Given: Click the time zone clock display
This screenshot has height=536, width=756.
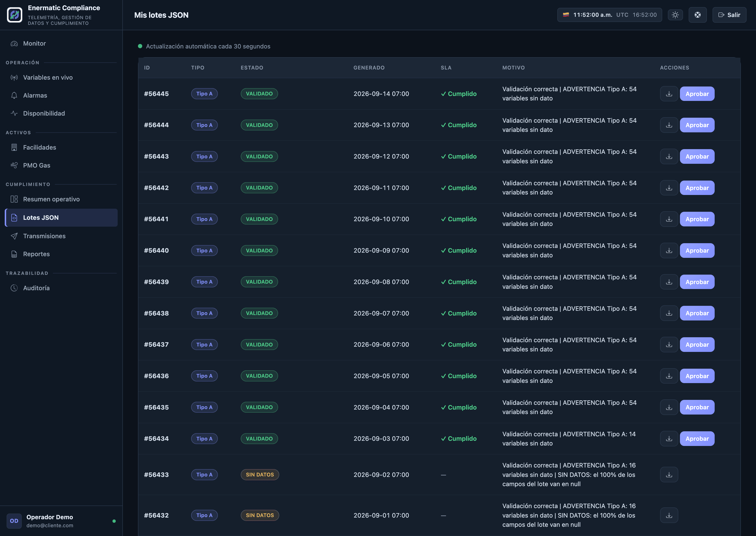Looking at the screenshot, I should click(609, 15).
